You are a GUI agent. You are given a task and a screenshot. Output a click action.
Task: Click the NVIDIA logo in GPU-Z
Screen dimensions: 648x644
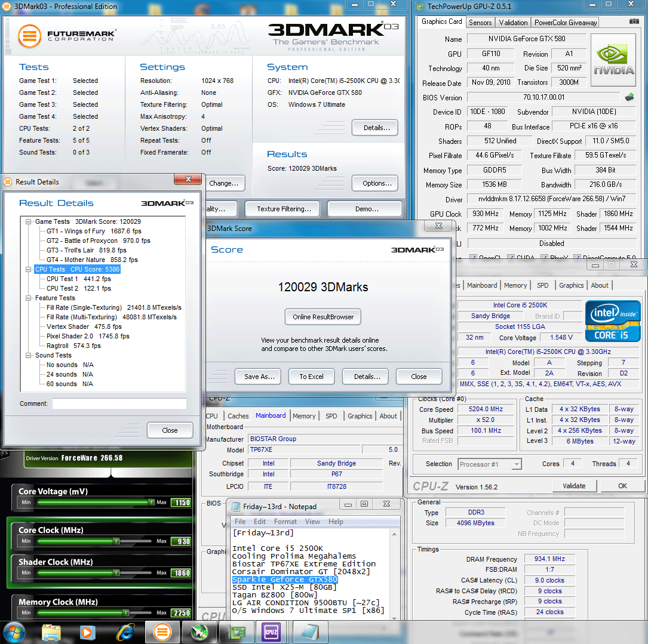click(x=613, y=60)
